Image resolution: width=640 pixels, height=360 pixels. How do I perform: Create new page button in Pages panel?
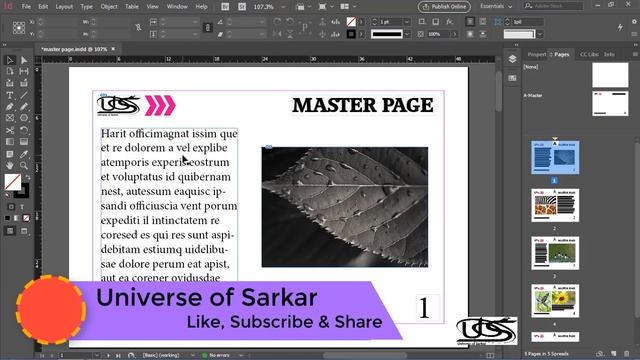(x=613, y=353)
